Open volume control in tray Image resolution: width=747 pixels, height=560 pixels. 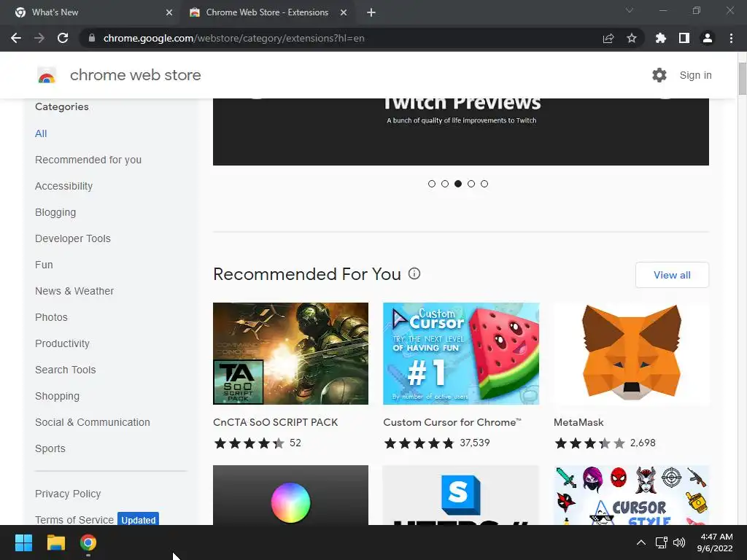[x=679, y=542]
